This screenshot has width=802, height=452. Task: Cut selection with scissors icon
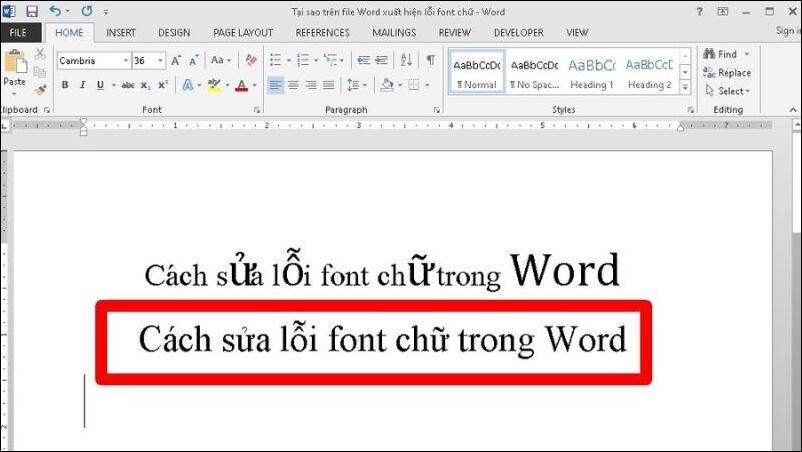click(x=40, y=54)
